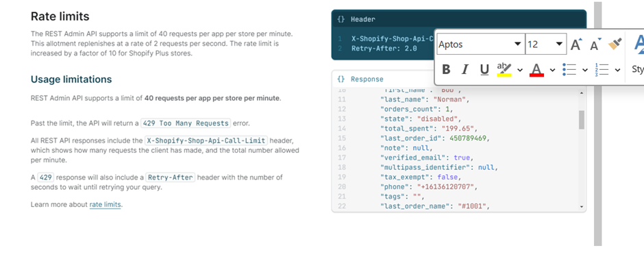This screenshot has width=644, height=261.
Task: Click the "multipass_identifier": null line
Action: coord(439,167)
